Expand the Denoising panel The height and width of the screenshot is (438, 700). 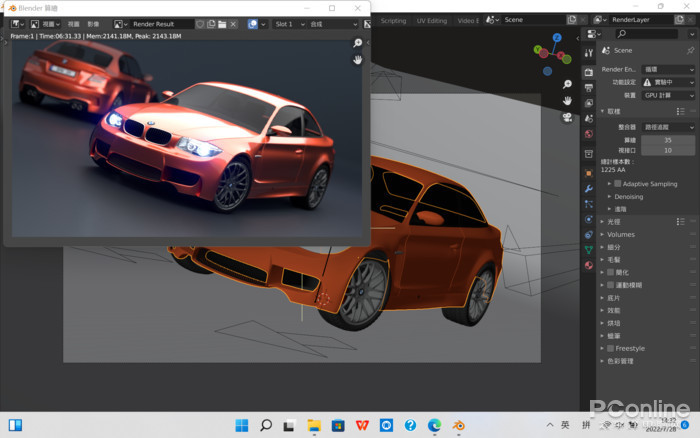629,196
